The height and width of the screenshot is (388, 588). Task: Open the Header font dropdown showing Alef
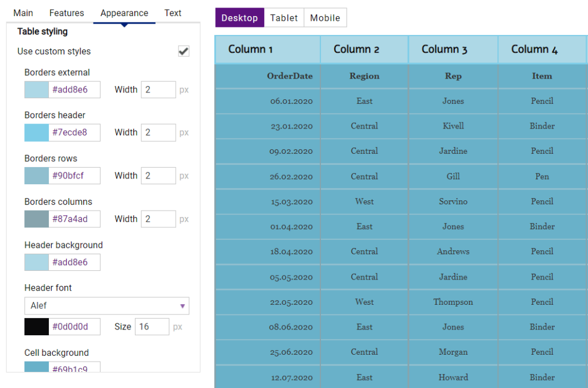pos(107,305)
